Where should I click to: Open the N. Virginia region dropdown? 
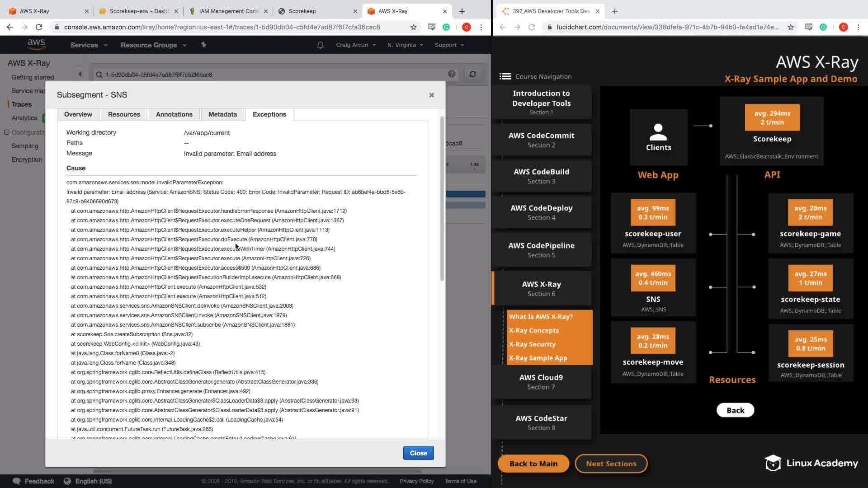[x=405, y=45]
